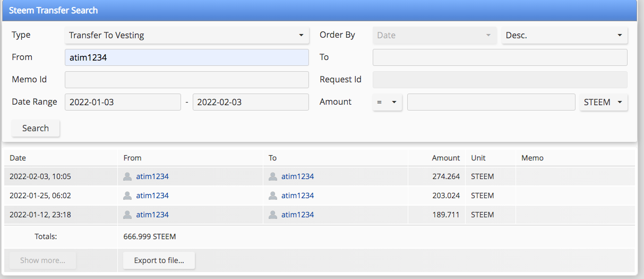Screen dimensions: 644x279
Task: Click the Amount value input field
Action: pyautogui.click(x=491, y=102)
